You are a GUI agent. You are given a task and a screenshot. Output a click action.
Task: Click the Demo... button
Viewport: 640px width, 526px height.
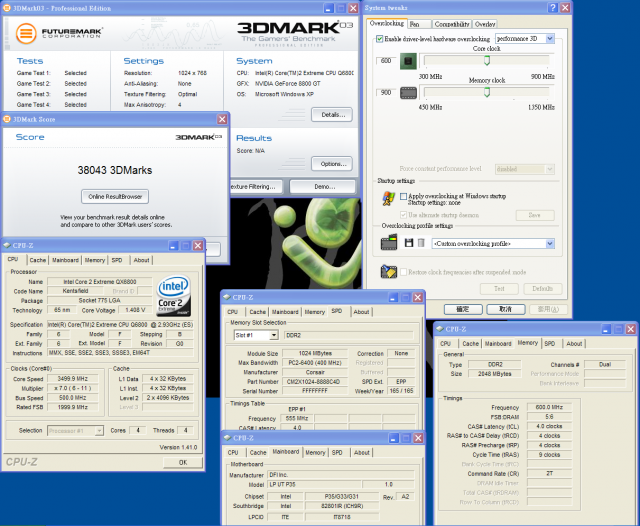(322, 186)
